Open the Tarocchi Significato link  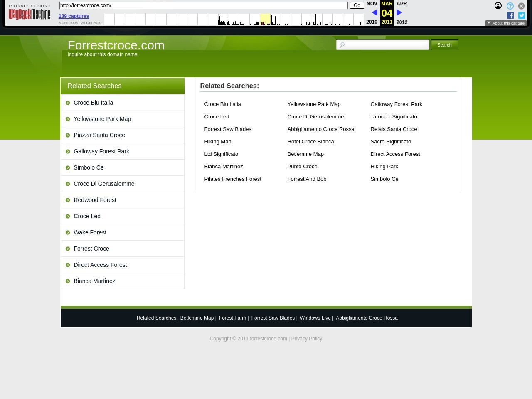pyautogui.click(x=394, y=117)
